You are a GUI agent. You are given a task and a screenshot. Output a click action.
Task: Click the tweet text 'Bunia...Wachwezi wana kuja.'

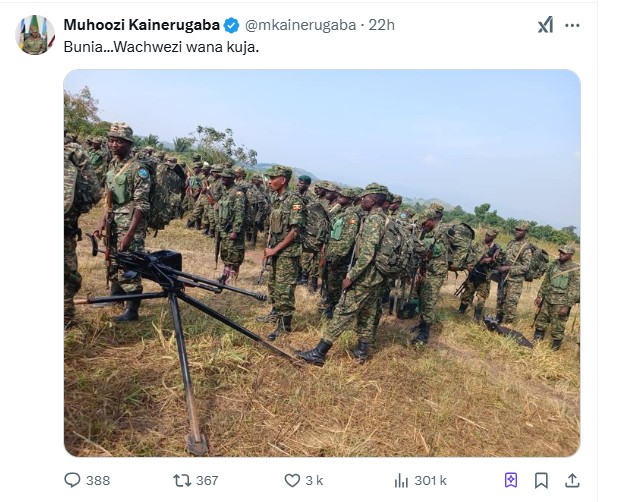tap(161, 47)
